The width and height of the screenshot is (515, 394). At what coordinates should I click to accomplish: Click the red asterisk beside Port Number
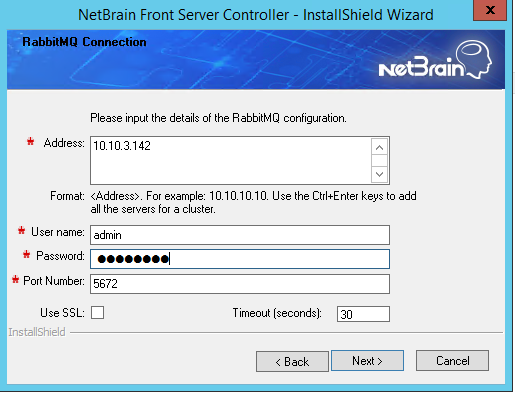[x=15, y=279]
